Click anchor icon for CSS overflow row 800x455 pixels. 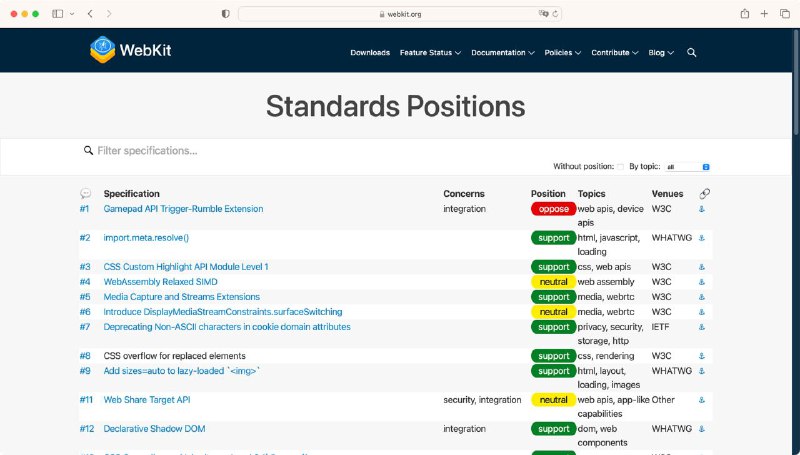pyautogui.click(x=702, y=356)
